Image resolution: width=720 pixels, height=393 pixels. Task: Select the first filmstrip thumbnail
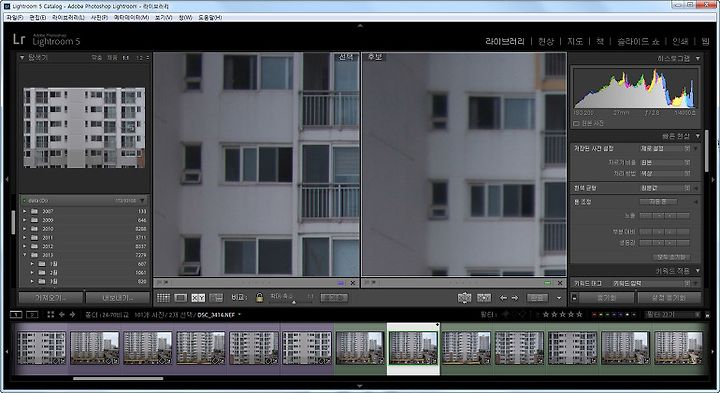(x=41, y=348)
